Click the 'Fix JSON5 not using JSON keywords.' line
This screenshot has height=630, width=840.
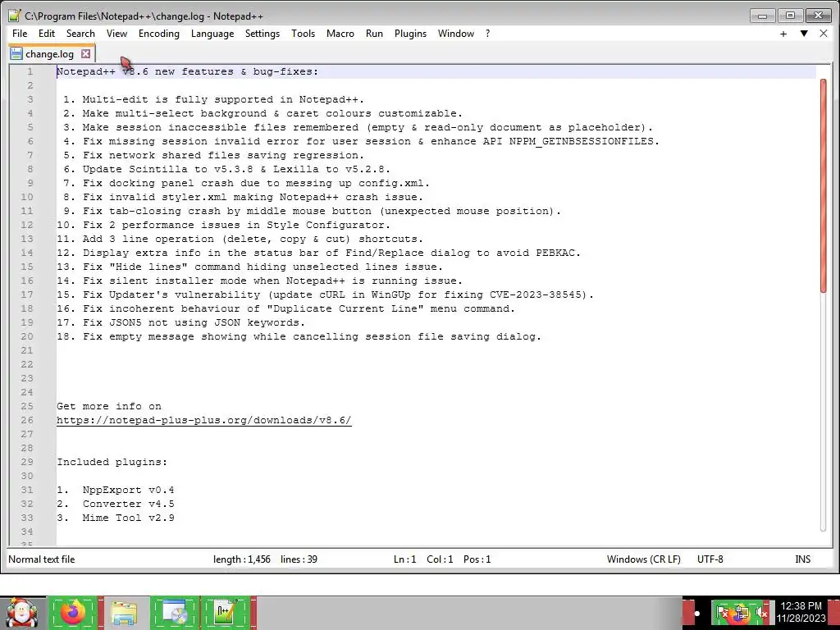click(x=194, y=322)
